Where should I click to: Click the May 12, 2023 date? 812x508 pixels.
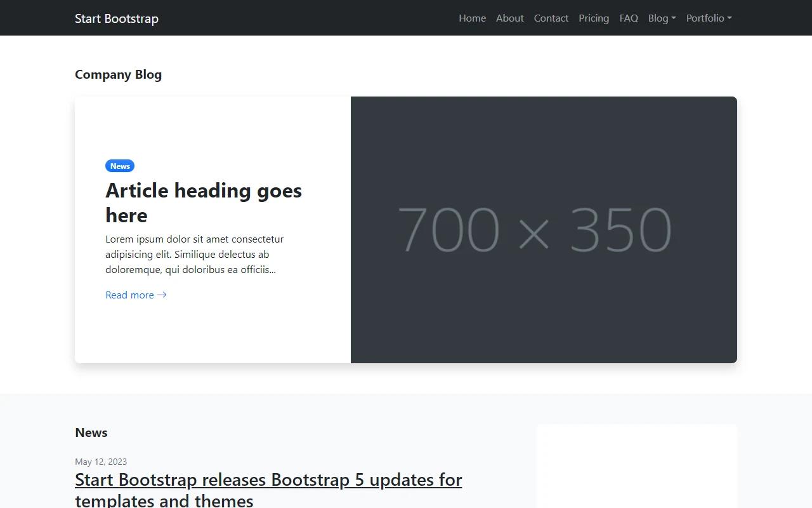(101, 462)
